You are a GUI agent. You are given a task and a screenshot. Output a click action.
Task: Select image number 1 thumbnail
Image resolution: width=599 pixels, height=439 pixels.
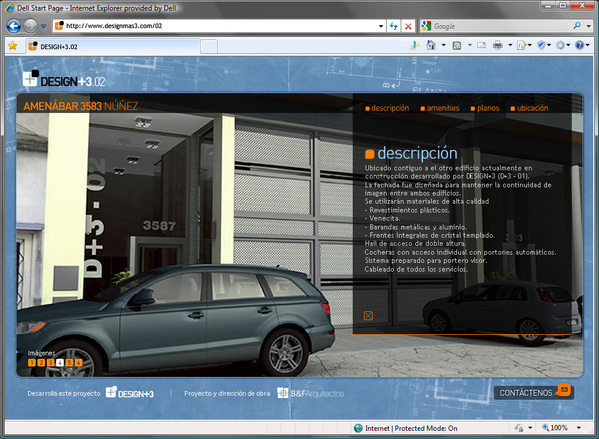point(32,363)
